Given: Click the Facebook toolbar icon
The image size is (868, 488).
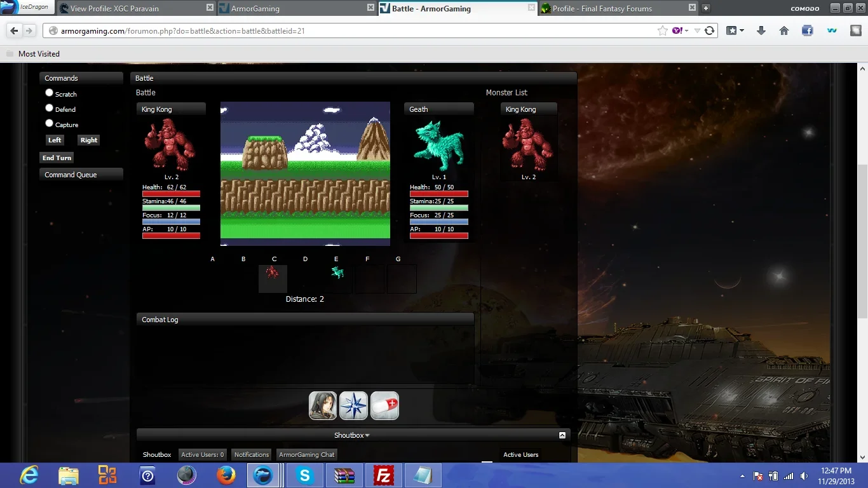Looking at the screenshot, I should click(808, 30).
